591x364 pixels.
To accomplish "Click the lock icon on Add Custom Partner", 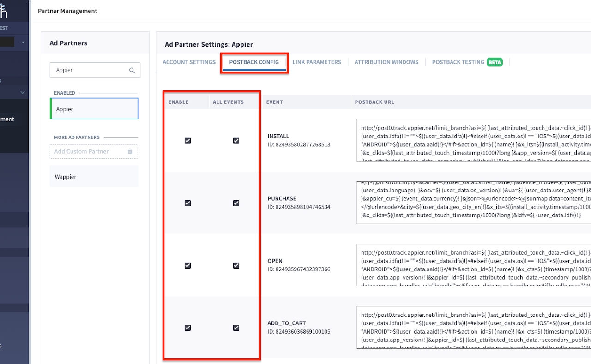I will (130, 151).
